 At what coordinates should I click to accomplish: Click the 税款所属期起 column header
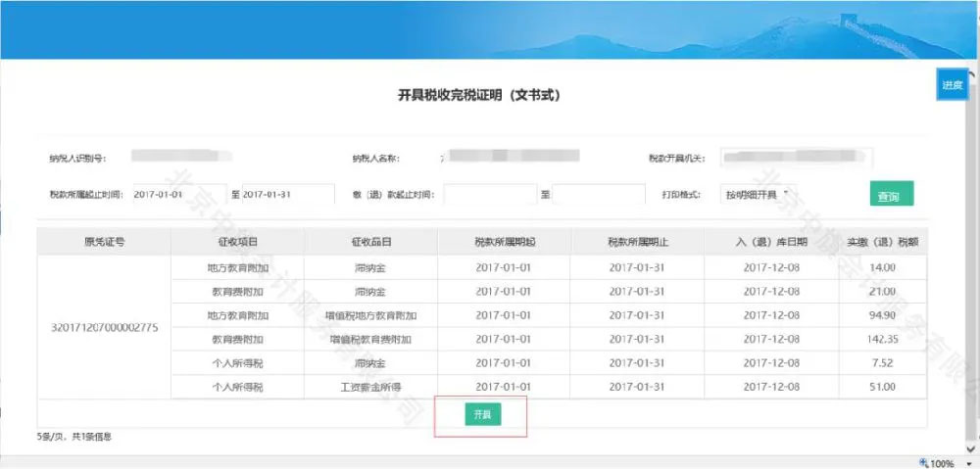point(504,242)
